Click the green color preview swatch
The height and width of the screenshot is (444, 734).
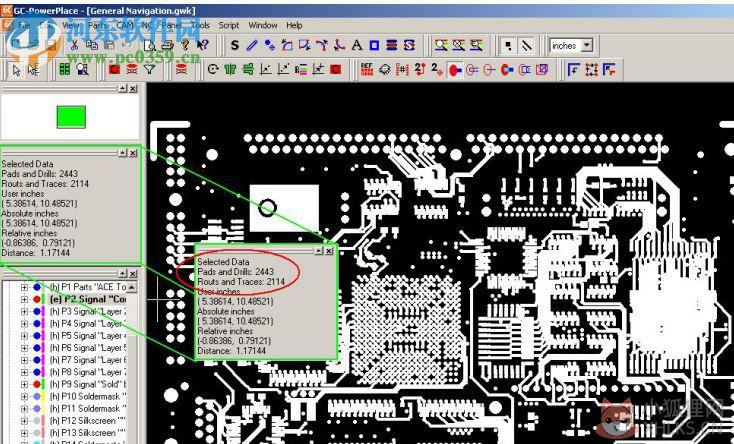tap(71, 117)
